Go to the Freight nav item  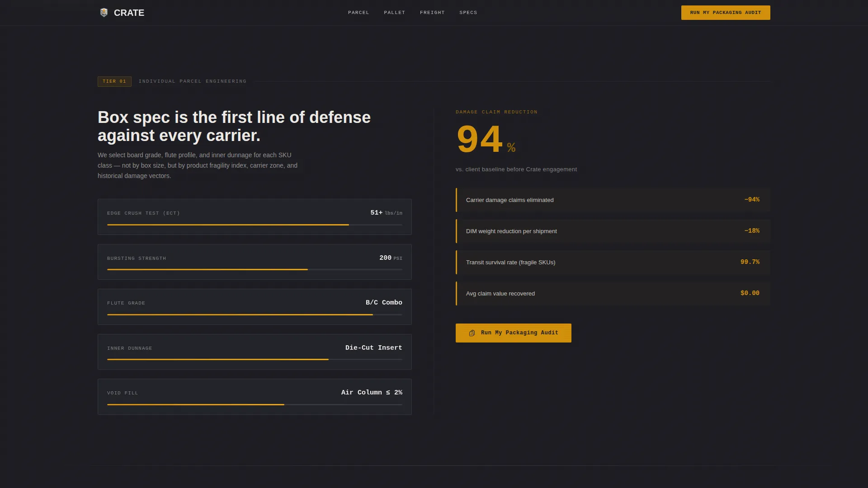[432, 13]
